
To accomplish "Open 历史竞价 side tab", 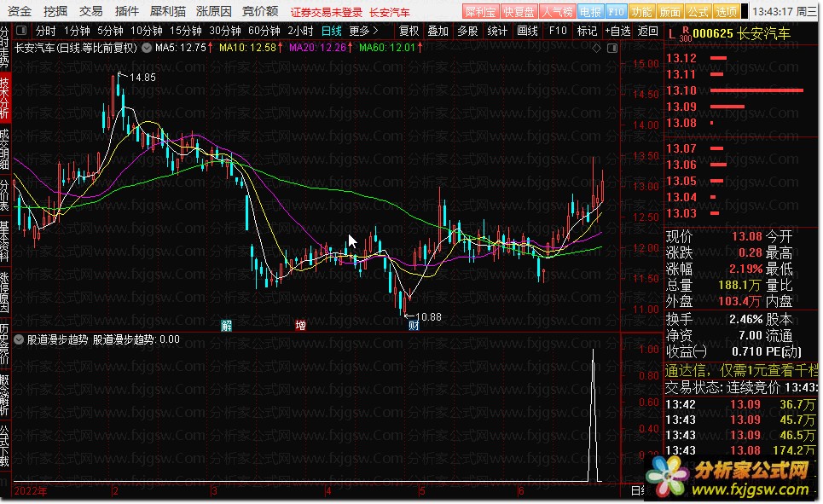I will point(5,343).
